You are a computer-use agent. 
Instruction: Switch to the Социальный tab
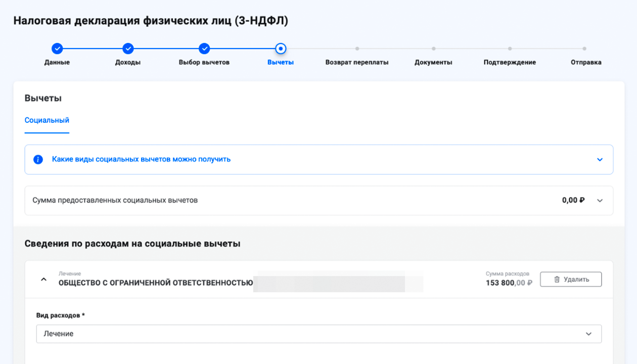pos(47,120)
